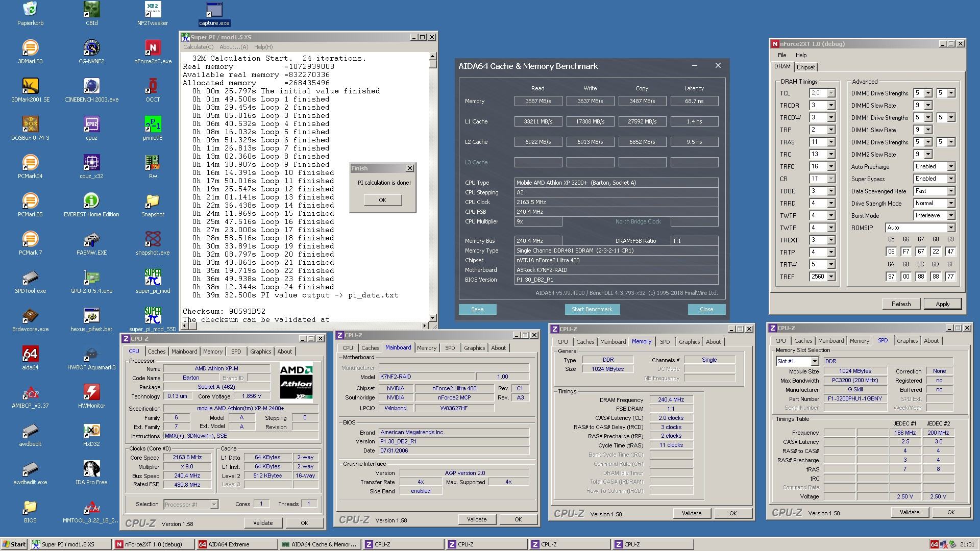Open the File menu in nForce2XT
The image size is (980, 551).
pos(782,55)
